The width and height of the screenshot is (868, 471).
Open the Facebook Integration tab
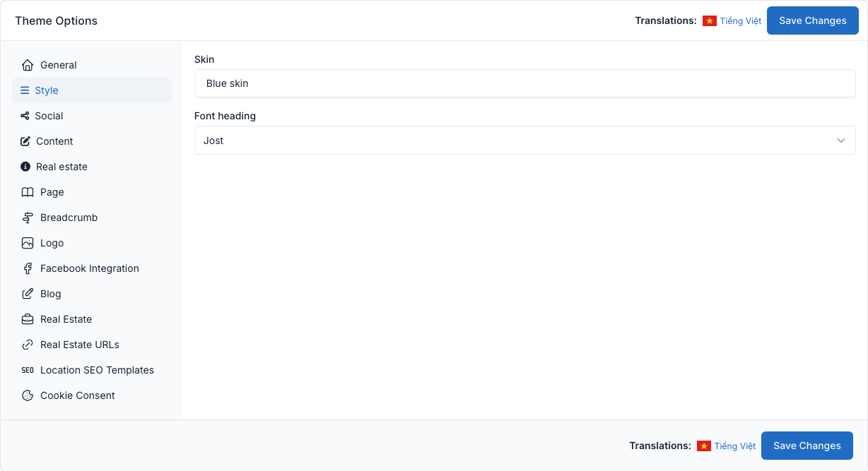(x=92, y=268)
